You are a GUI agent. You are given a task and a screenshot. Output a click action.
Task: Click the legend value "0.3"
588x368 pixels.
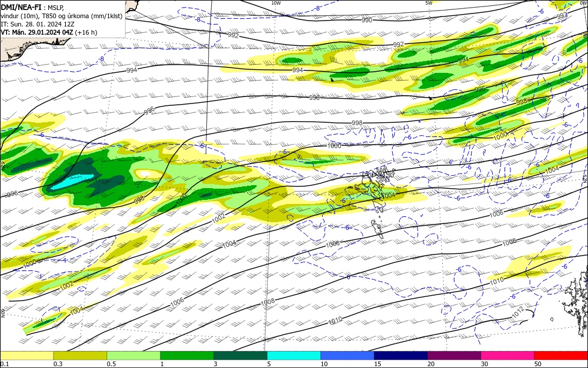click(58, 364)
